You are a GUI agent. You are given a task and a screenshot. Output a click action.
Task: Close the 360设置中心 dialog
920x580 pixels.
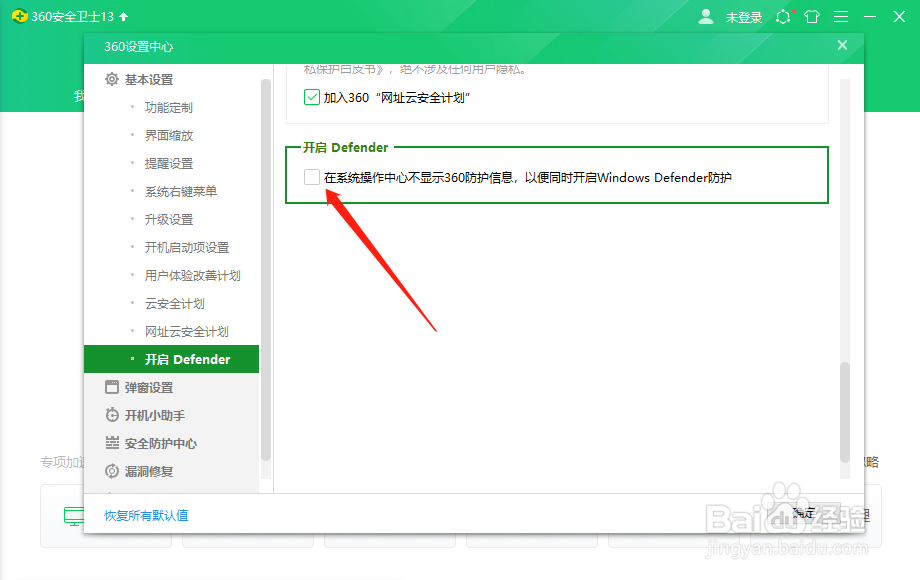(x=842, y=45)
